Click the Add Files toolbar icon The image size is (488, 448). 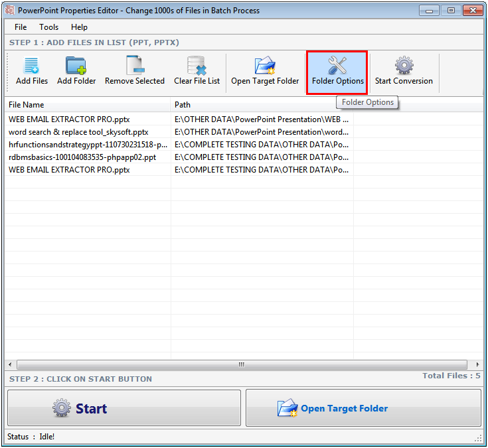[31, 66]
